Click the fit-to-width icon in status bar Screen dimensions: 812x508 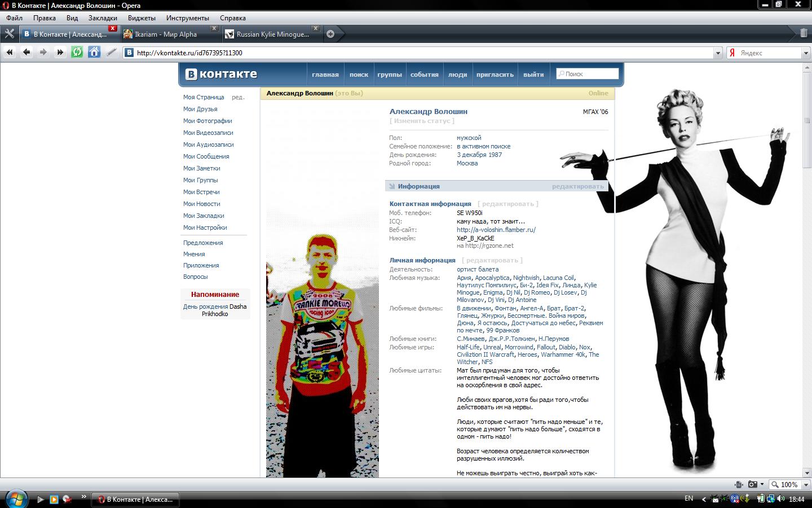pos(739,484)
